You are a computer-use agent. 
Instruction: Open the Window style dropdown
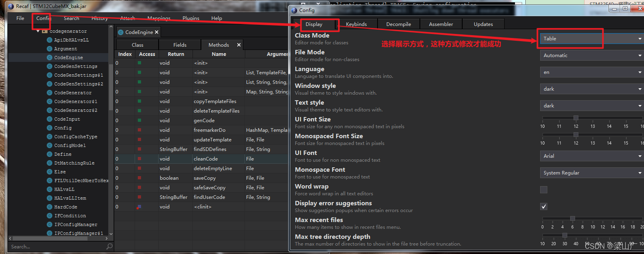point(592,89)
